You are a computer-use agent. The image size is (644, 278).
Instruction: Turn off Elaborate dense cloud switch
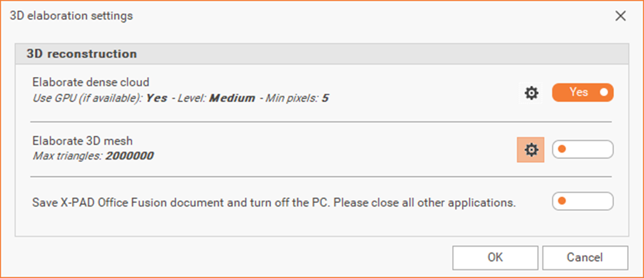click(x=582, y=93)
